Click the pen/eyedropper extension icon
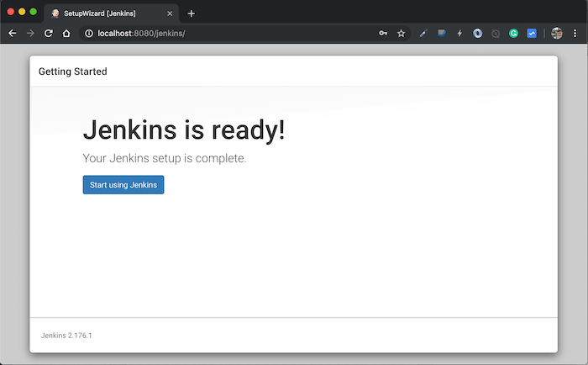 423,34
